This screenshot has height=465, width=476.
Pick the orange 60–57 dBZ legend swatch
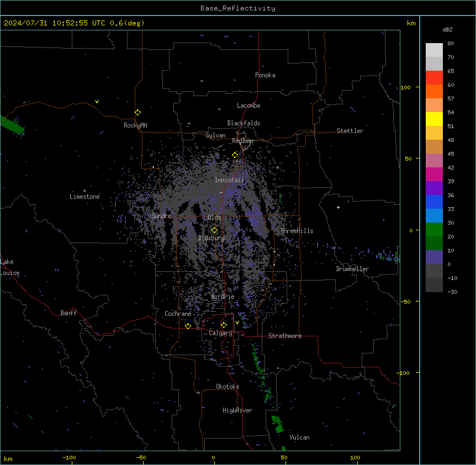pos(434,91)
